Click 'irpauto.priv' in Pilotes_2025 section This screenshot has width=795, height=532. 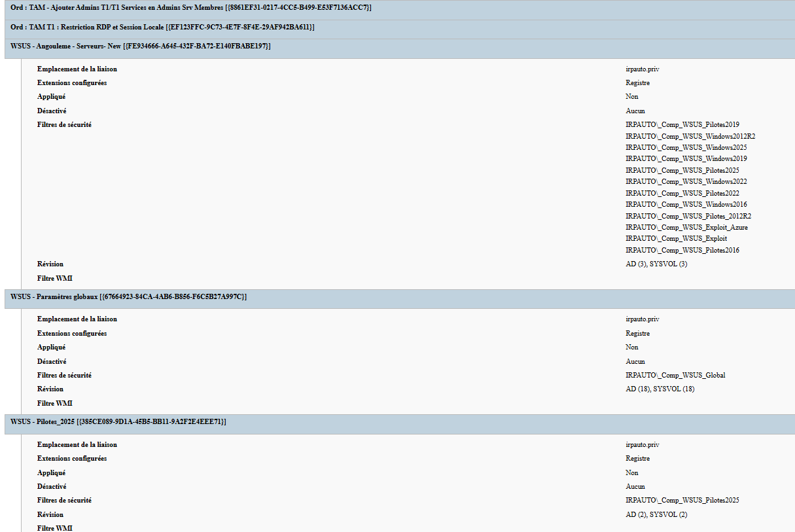[x=642, y=444]
